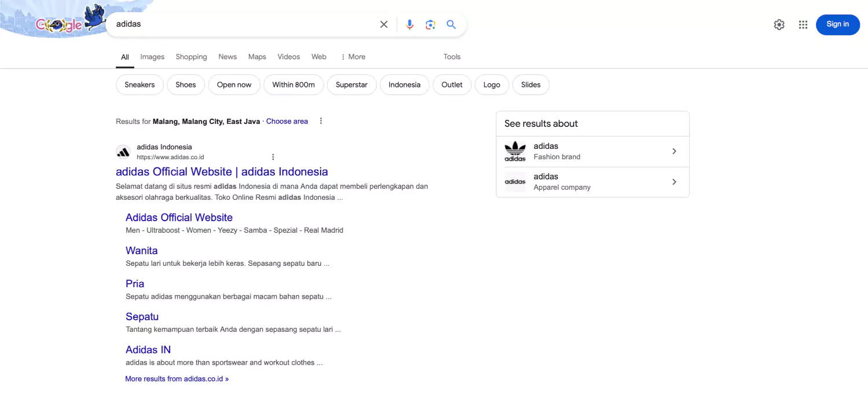Switch to Videos tab
868x396 pixels.
289,57
